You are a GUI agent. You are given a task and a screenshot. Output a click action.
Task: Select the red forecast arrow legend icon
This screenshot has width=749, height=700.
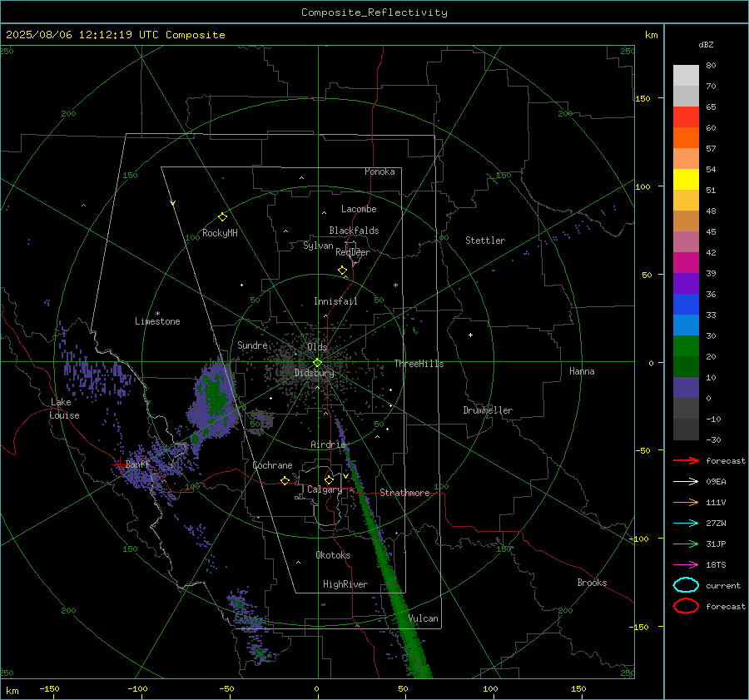click(686, 460)
